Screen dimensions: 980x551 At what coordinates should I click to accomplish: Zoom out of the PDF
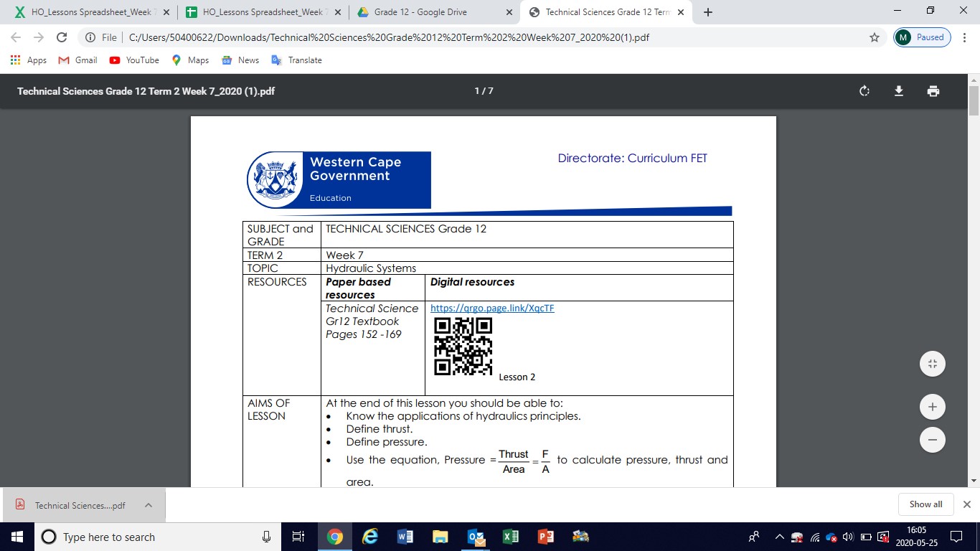point(933,440)
